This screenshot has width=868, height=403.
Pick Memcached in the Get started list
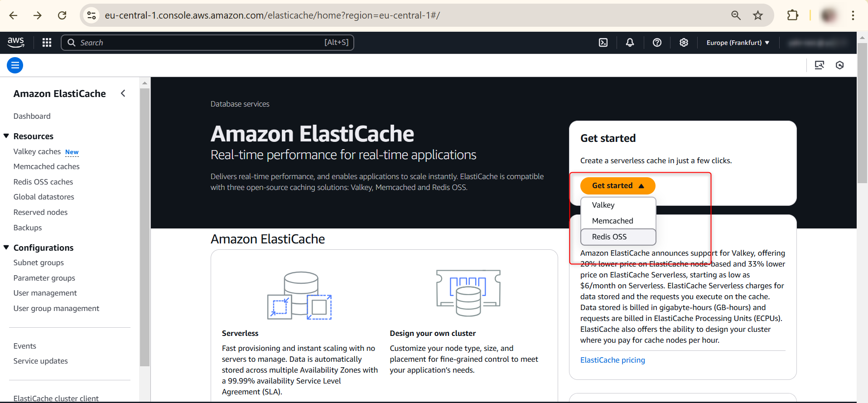(x=612, y=221)
